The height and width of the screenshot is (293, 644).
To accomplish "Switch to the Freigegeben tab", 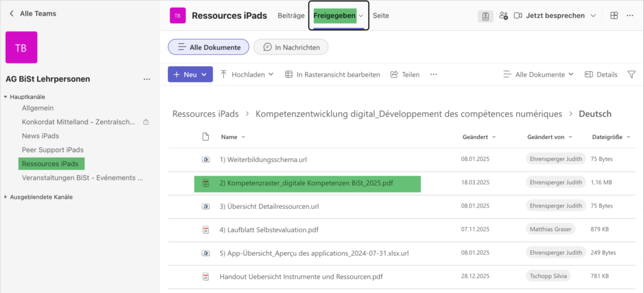I will click(335, 16).
